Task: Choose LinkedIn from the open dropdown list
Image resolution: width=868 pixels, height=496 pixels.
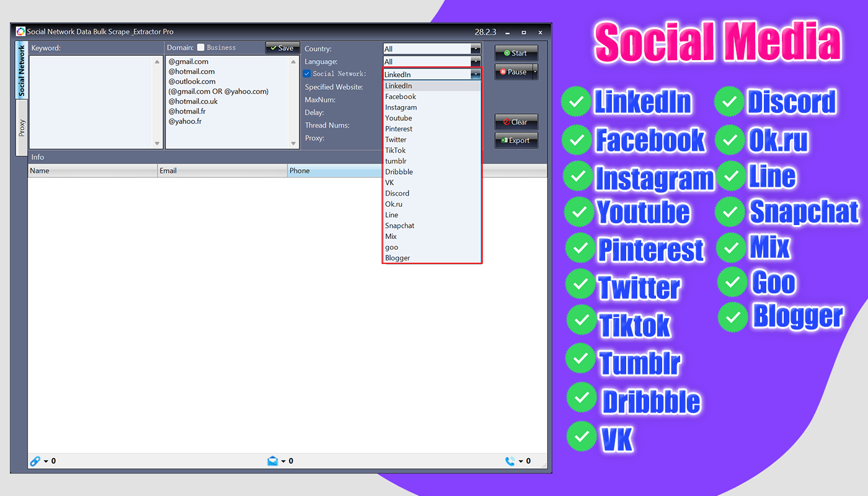Action: [432, 86]
